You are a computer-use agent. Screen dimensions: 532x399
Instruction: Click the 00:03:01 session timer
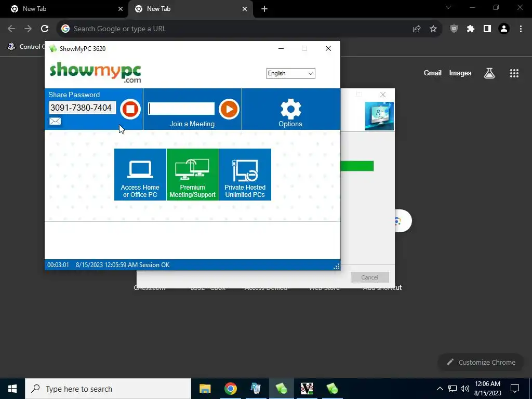point(58,265)
